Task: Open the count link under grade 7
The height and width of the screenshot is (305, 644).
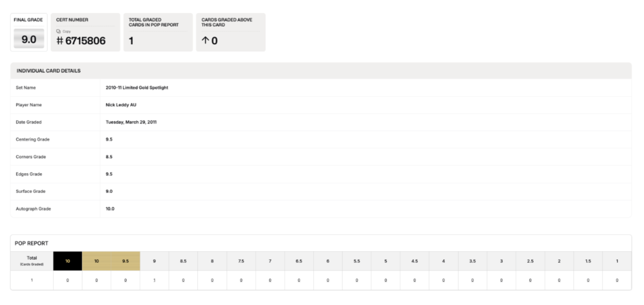Action: coord(270,280)
